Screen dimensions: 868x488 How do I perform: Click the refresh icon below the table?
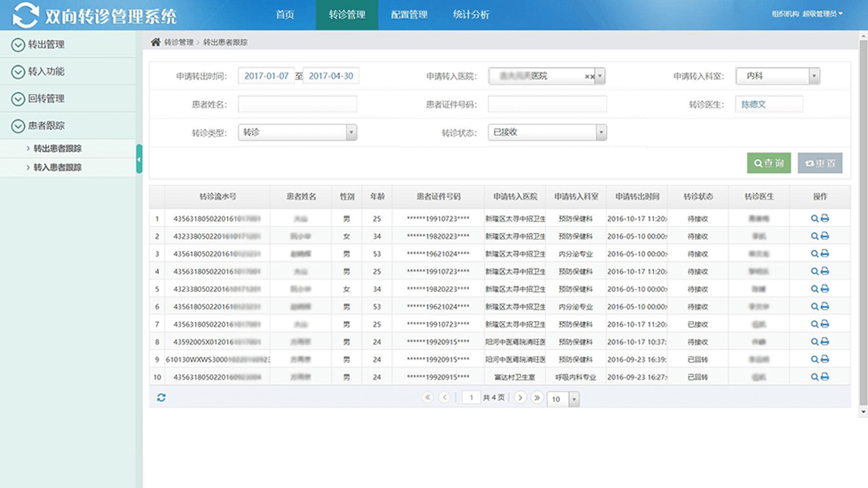[161, 398]
